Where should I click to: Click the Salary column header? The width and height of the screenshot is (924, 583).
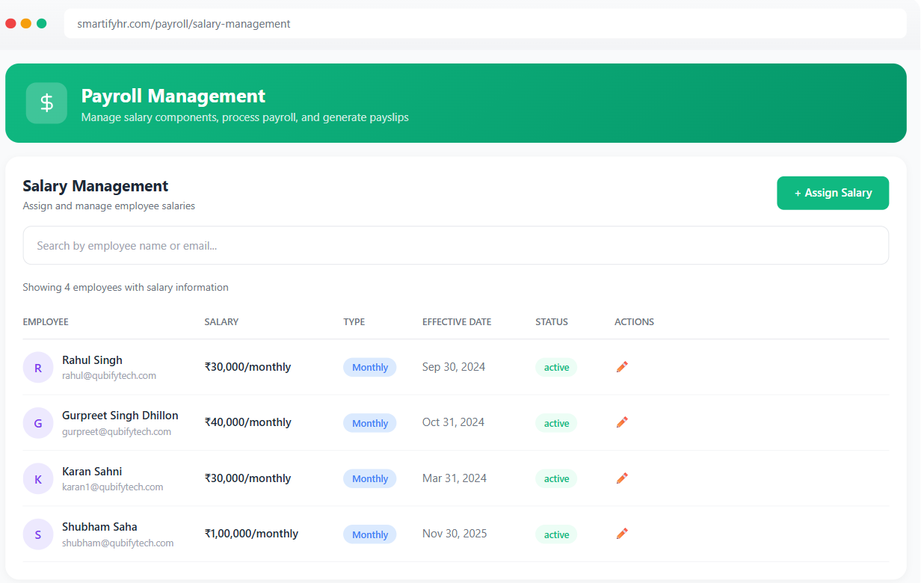coord(221,322)
